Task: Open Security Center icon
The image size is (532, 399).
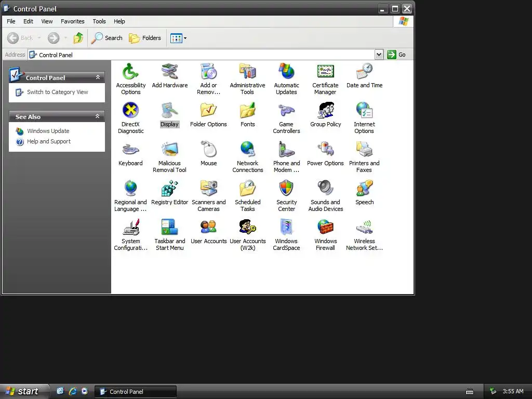Action: tap(286, 189)
